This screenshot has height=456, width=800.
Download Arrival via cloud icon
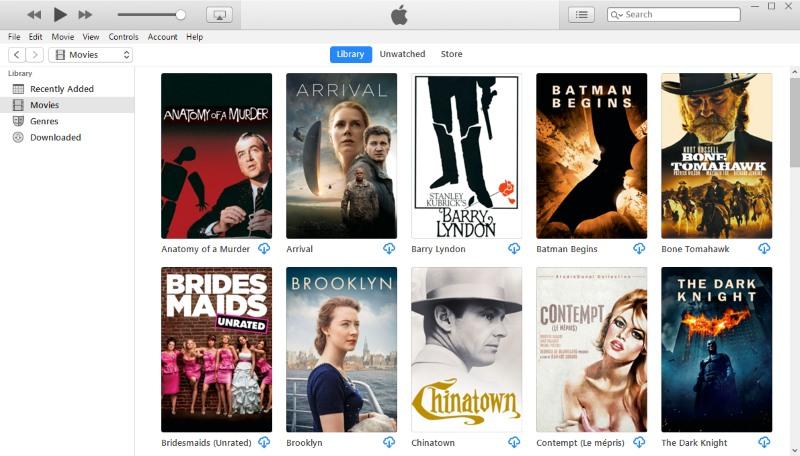coord(389,248)
